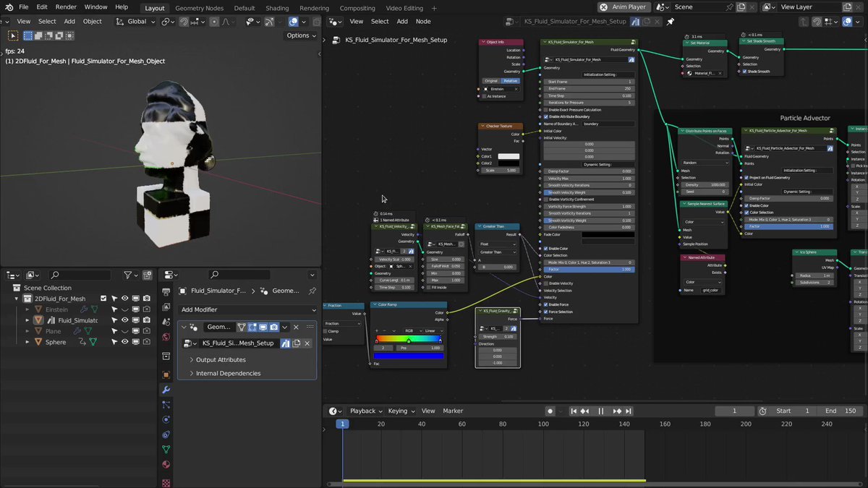Uncheck the 2DFluid_For_Mesh collection checkbox
Viewport: 868px width, 488px height.
(103, 299)
